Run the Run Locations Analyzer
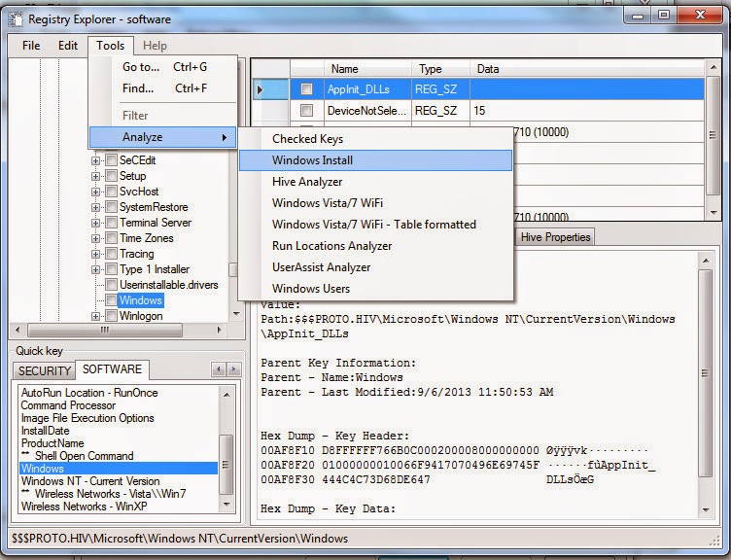Viewport: 731px width, 560px height. (376, 246)
